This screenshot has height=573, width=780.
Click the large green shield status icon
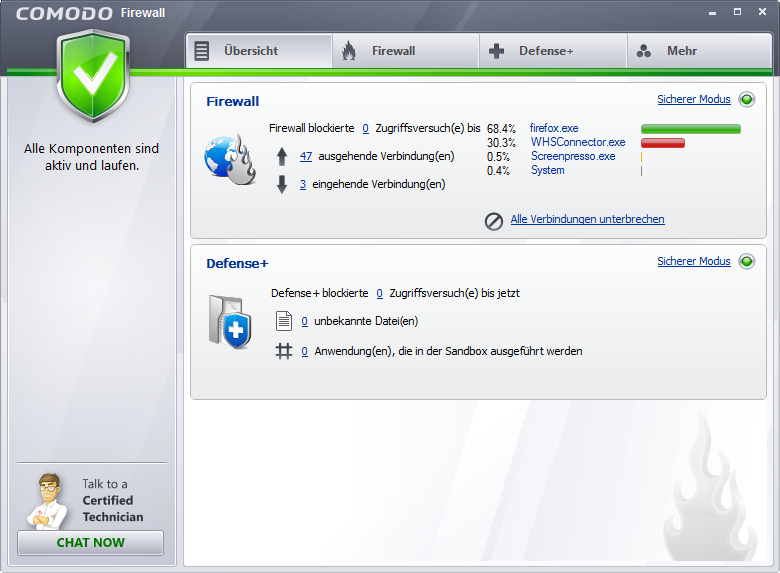coord(92,77)
